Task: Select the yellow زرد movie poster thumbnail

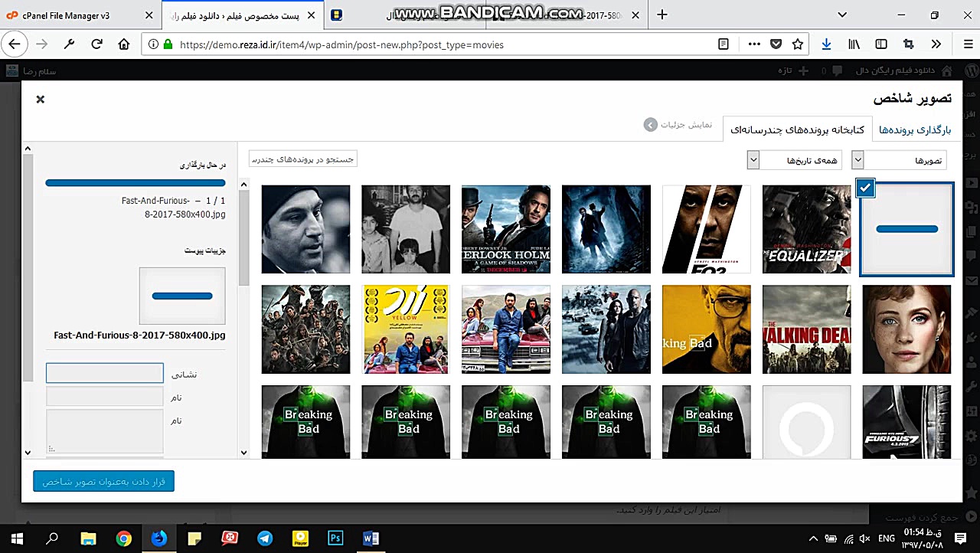Action: [406, 329]
